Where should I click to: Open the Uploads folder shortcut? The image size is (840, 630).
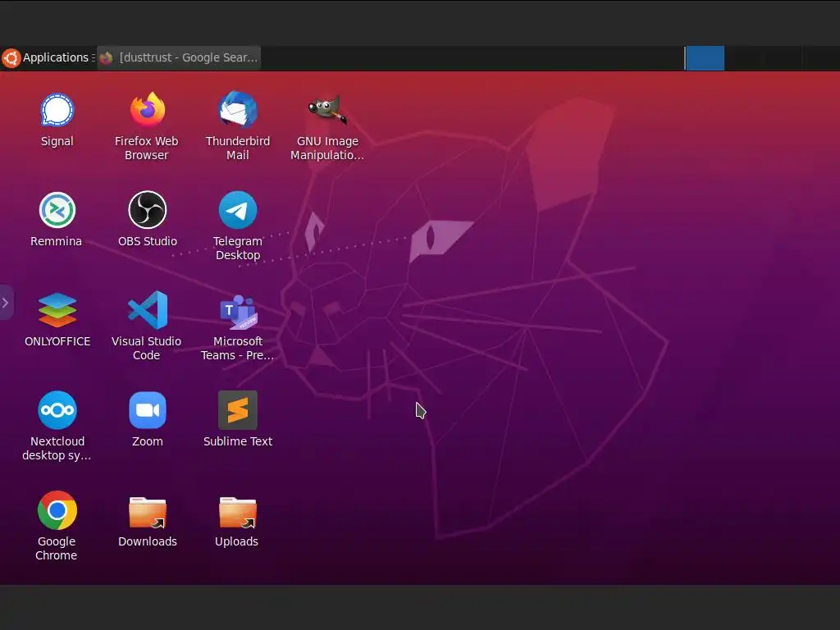[238, 513]
